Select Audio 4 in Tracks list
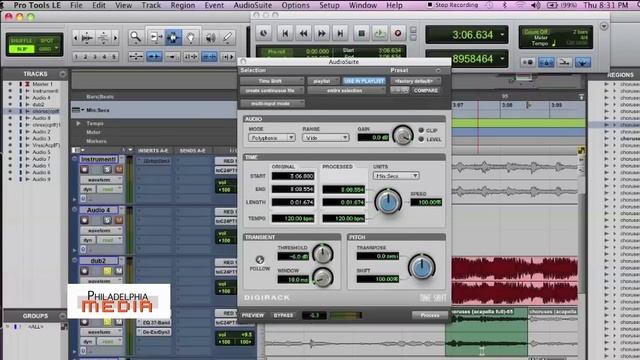 coord(41,98)
